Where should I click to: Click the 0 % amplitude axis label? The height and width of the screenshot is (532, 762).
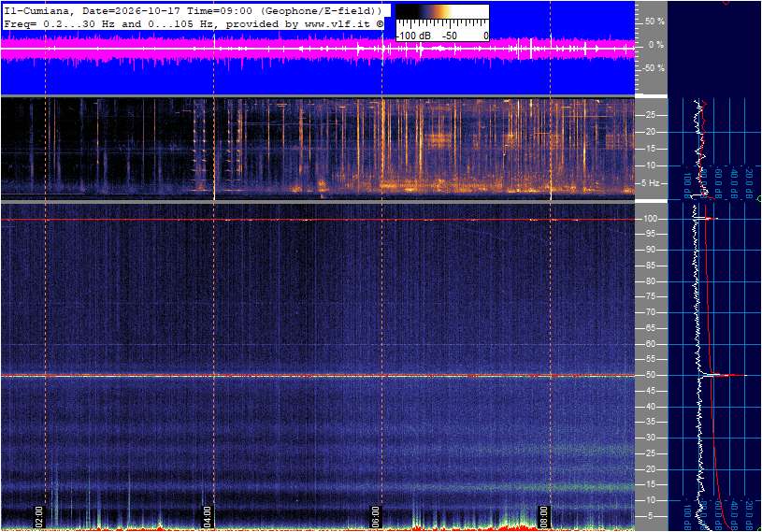click(x=656, y=45)
